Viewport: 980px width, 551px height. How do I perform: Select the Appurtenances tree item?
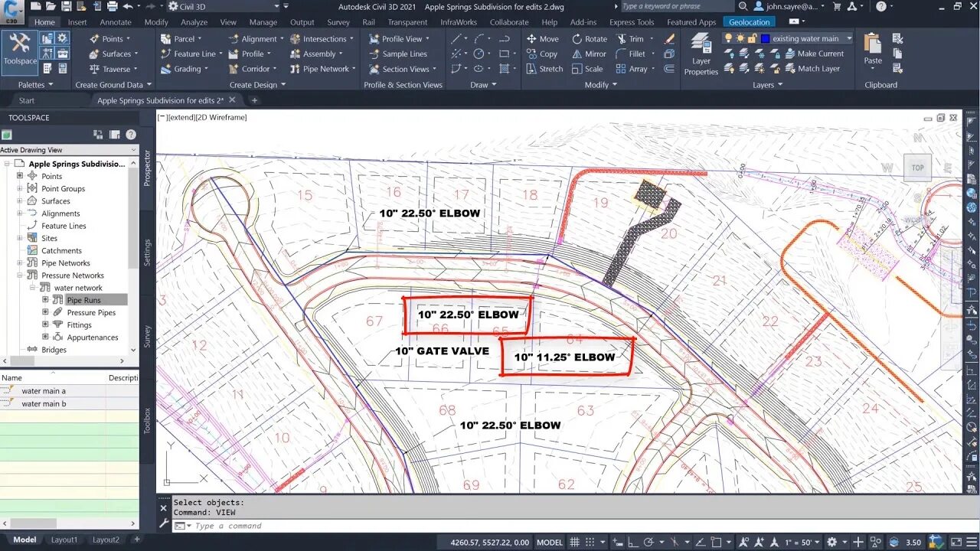(x=93, y=337)
